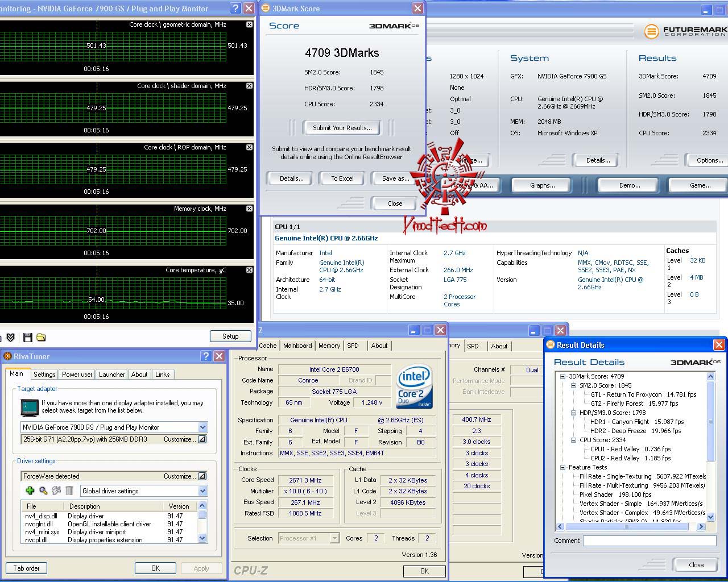Click the Comment text field
Image resolution: width=728 pixels, height=582 pixels.
click(x=649, y=541)
